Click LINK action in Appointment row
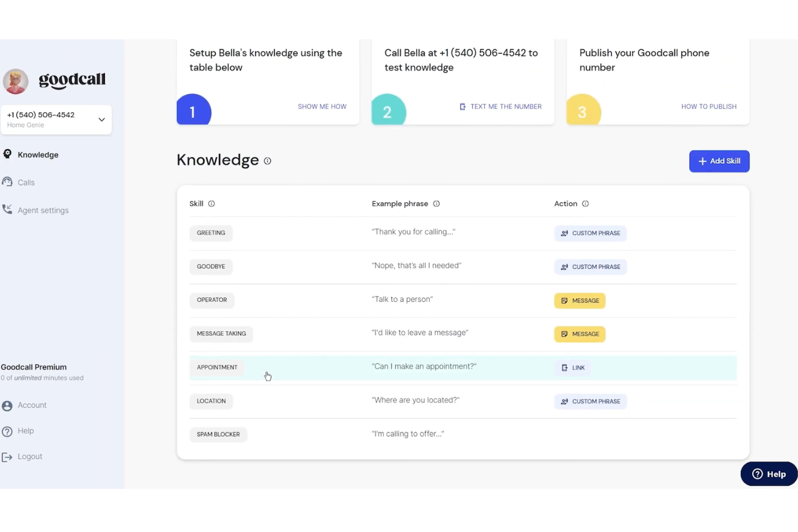Image resolution: width=798 pixels, height=532 pixels. [x=573, y=368]
